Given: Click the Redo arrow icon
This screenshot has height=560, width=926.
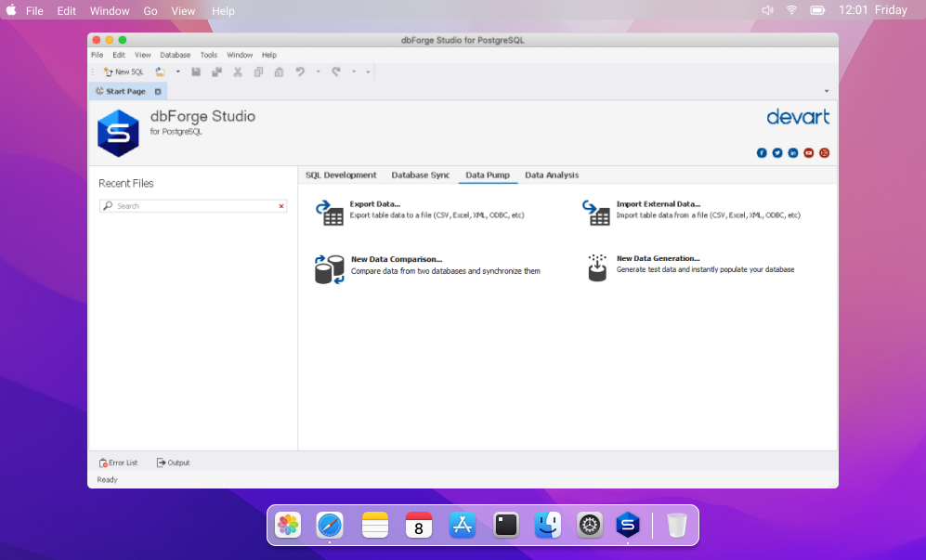Looking at the screenshot, I should tap(336, 72).
